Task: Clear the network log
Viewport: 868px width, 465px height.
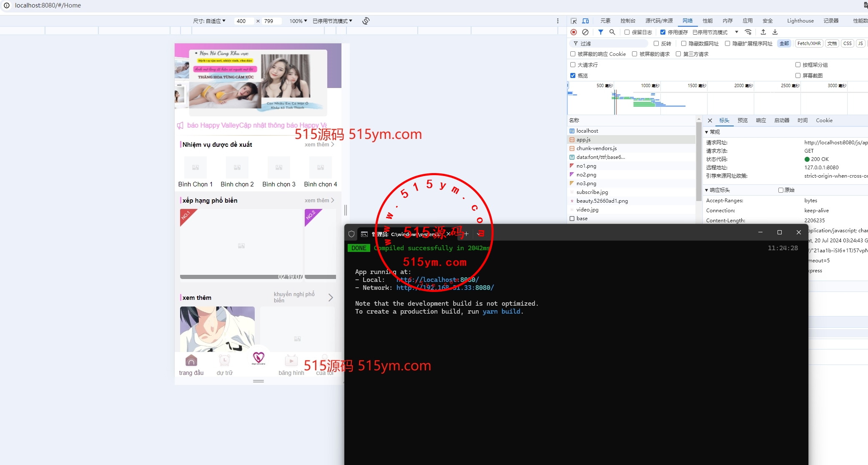Action: pos(585,32)
